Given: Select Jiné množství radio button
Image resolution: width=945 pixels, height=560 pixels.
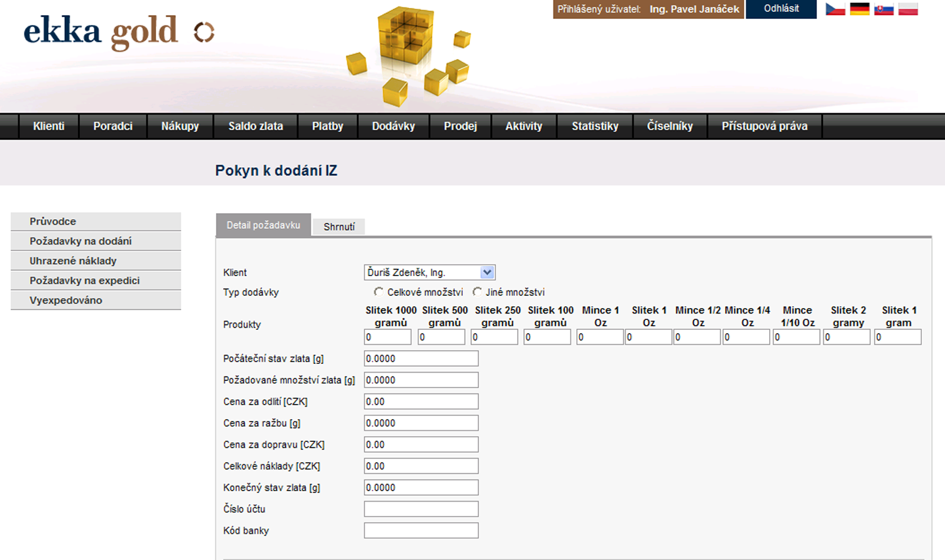Looking at the screenshot, I should tap(477, 292).
